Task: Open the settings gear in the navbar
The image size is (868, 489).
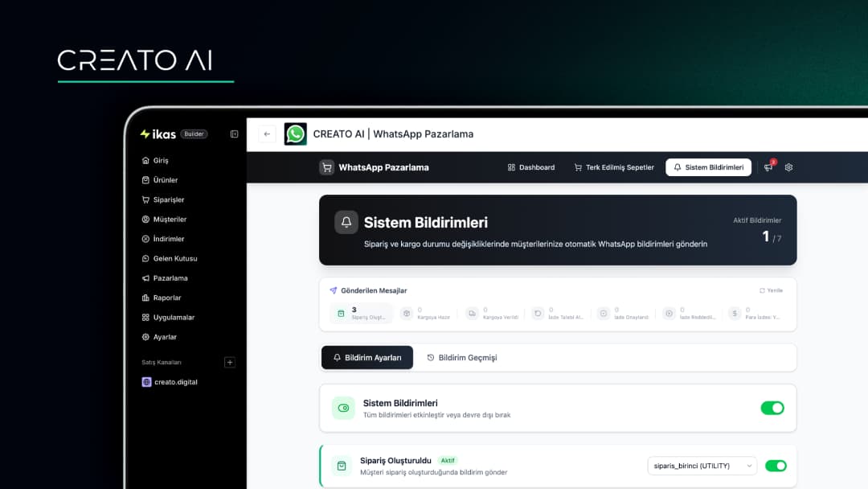Action: (788, 167)
